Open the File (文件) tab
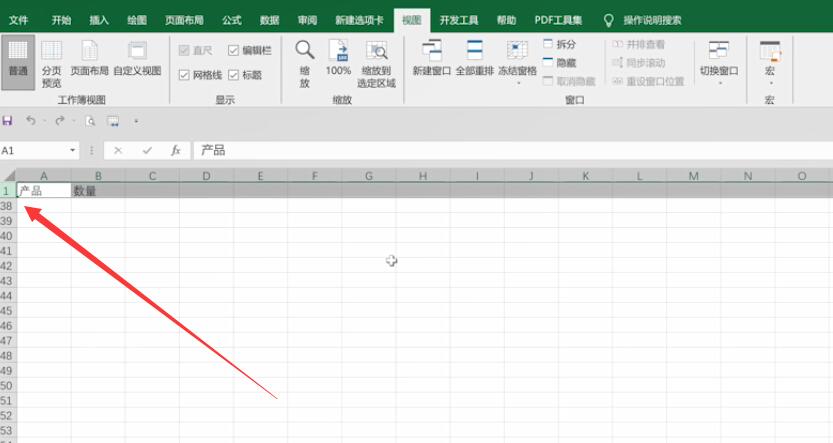 (x=18, y=20)
